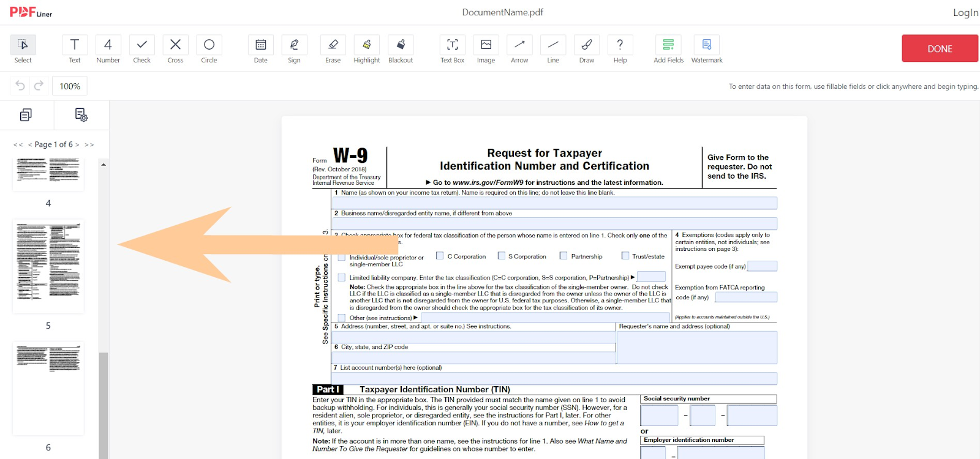Check the Partnership box
The image size is (980, 459).
coord(563,256)
